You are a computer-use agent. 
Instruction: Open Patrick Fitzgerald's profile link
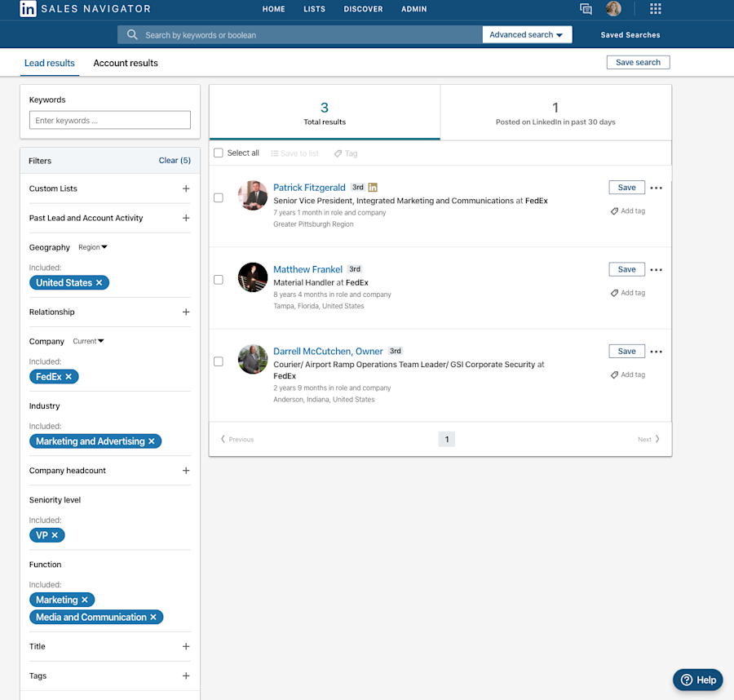click(309, 188)
